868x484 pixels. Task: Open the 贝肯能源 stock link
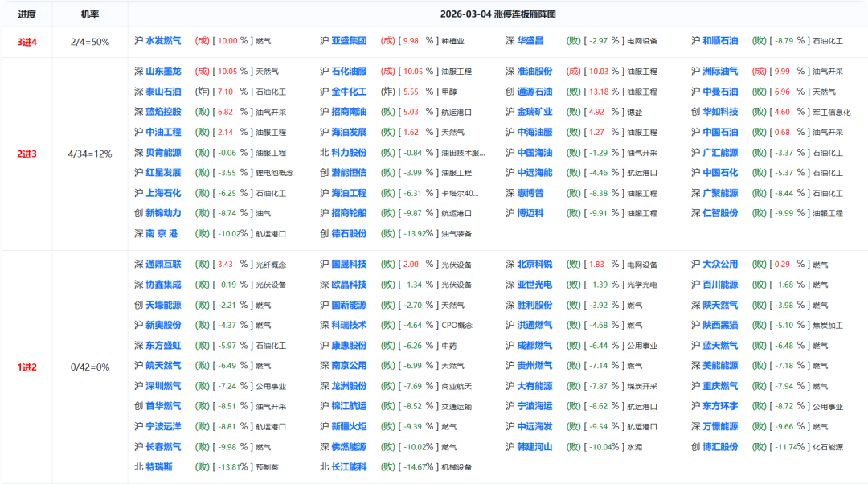click(163, 153)
